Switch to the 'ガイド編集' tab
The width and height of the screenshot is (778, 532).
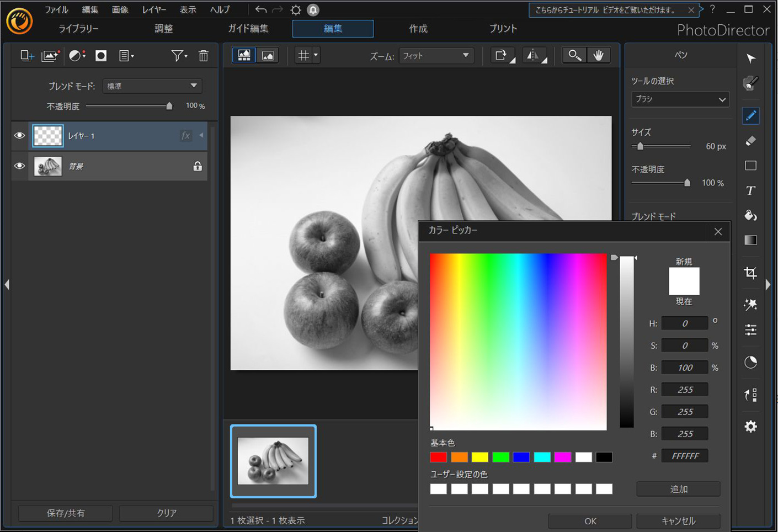coord(248,29)
